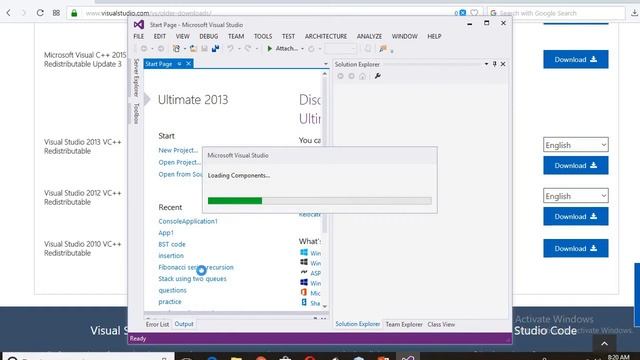The height and width of the screenshot is (360, 640).
Task: Click the Save toolbar icon
Action: 204,49
